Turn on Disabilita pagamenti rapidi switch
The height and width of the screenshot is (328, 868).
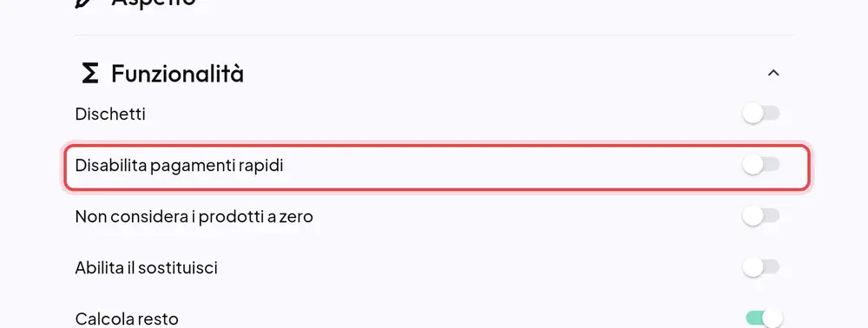(x=761, y=165)
